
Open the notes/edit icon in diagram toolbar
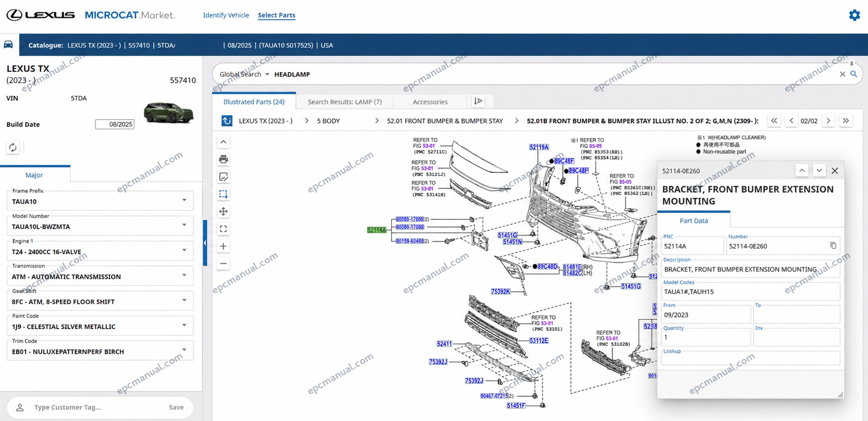coord(223,177)
